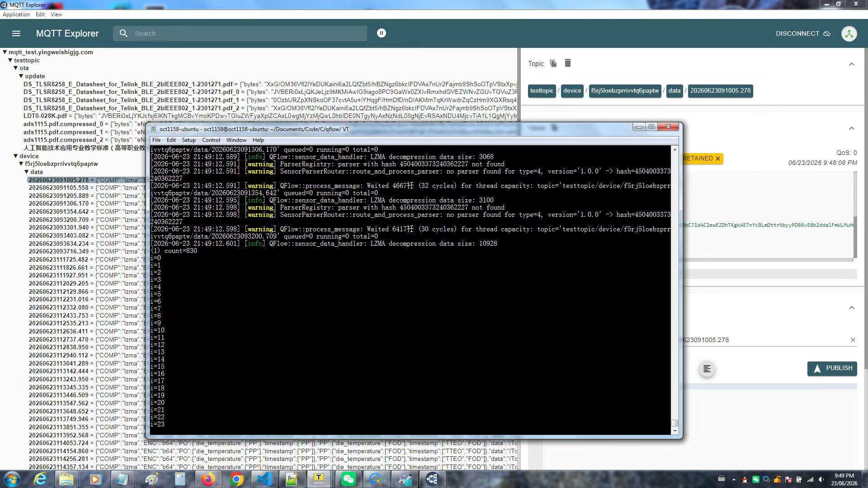This screenshot has height=488, width=868.
Task: Collapse the 'ota' tree node
Action: tap(16, 68)
